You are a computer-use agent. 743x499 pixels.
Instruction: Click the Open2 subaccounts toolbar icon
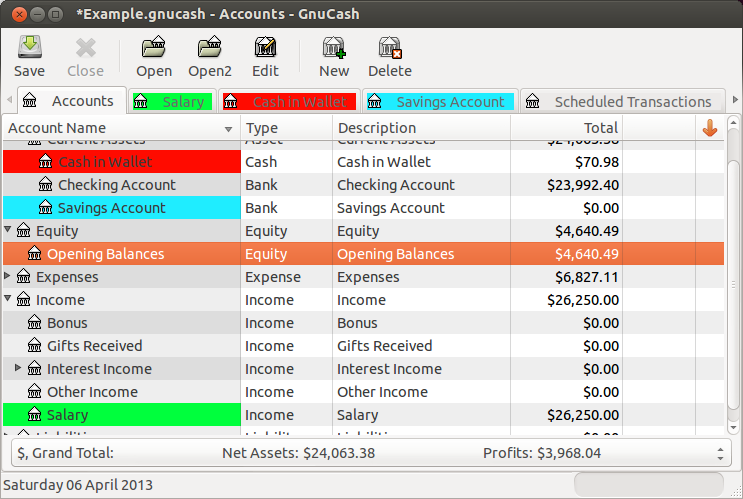point(210,47)
